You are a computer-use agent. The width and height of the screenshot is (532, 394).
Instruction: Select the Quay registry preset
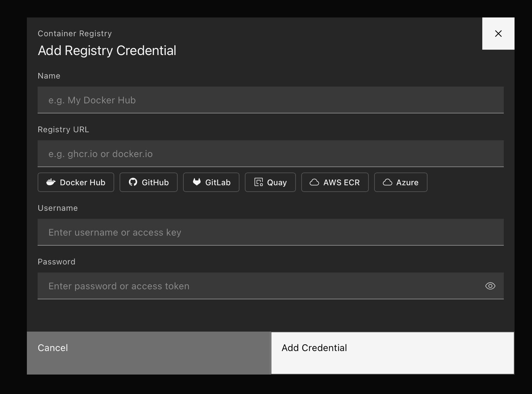point(270,182)
